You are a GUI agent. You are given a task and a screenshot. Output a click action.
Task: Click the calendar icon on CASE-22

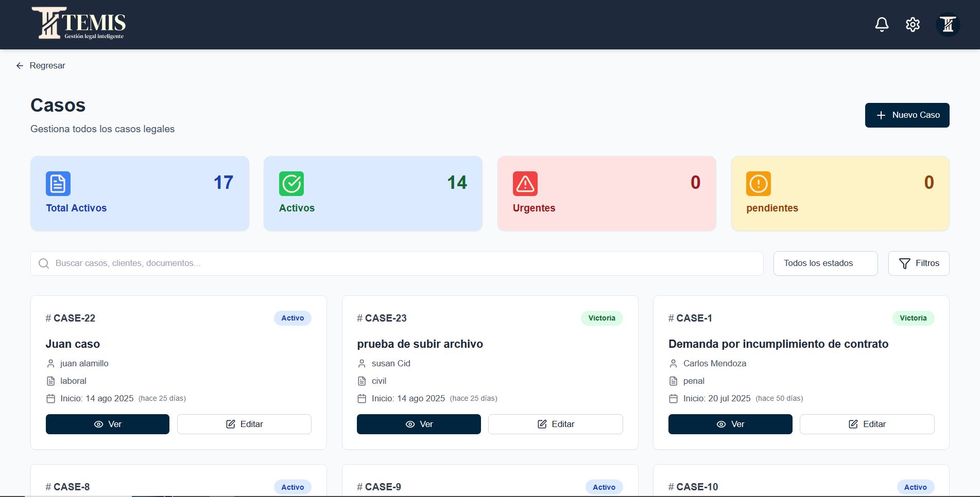point(50,398)
